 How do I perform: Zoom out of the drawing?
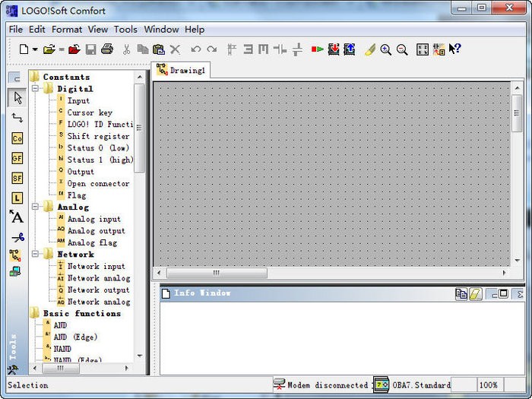(x=402, y=49)
